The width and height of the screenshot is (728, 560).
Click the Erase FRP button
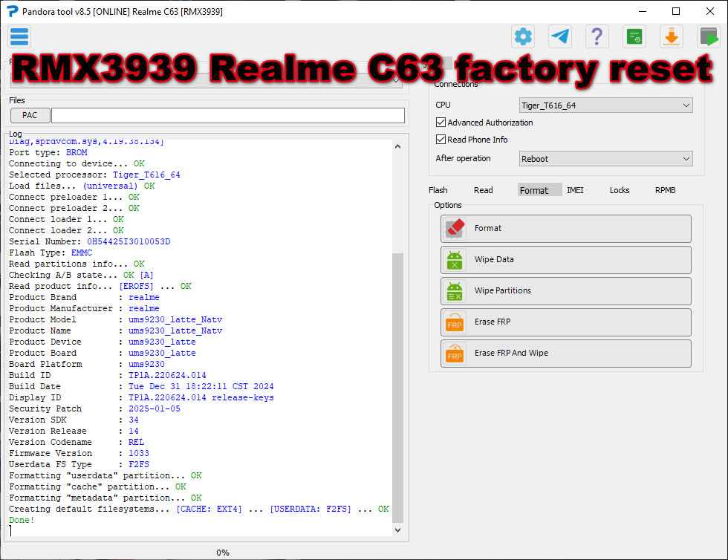(565, 322)
